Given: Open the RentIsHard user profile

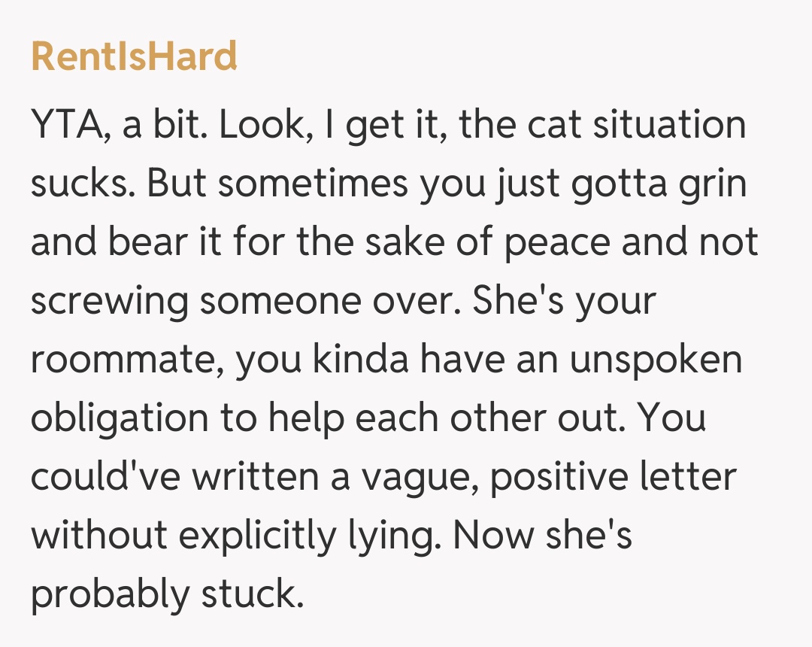Looking at the screenshot, I should pos(134,56).
